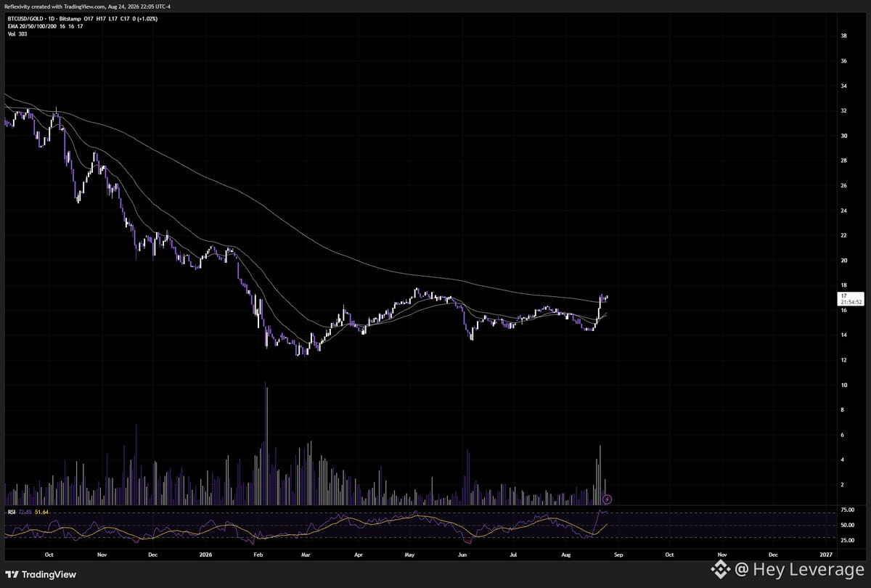Click the 22 price axis label

(x=843, y=235)
